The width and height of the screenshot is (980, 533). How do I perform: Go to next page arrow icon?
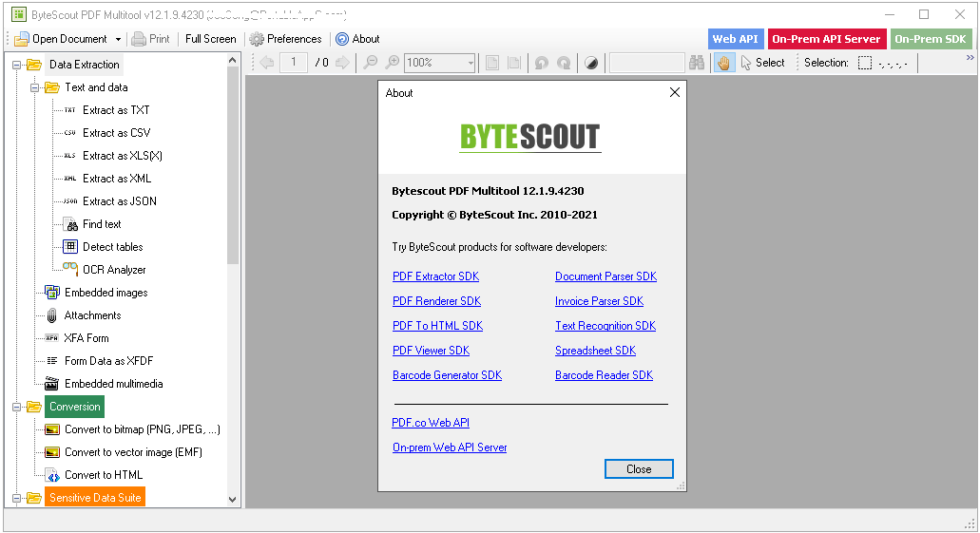342,63
